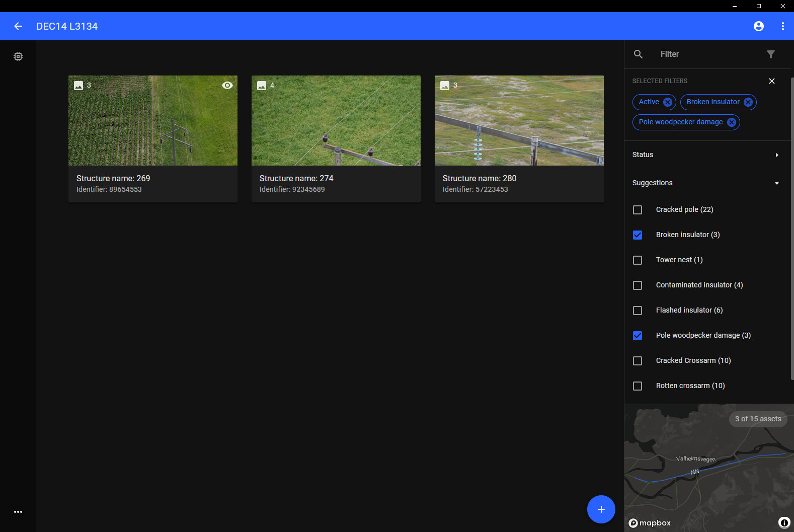Click 'Identifier: 89654553' text
Screen dimensions: 794x532
click(x=109, y=189)
